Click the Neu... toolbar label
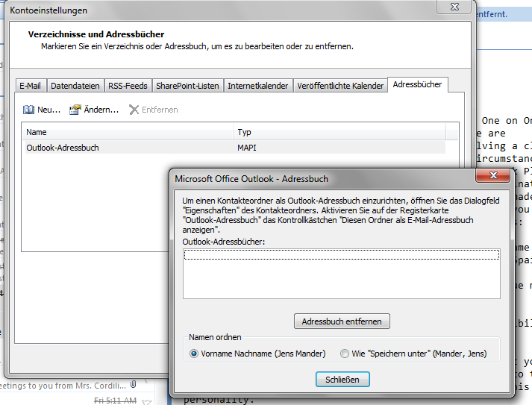The image size is (532, 405). 48,110
